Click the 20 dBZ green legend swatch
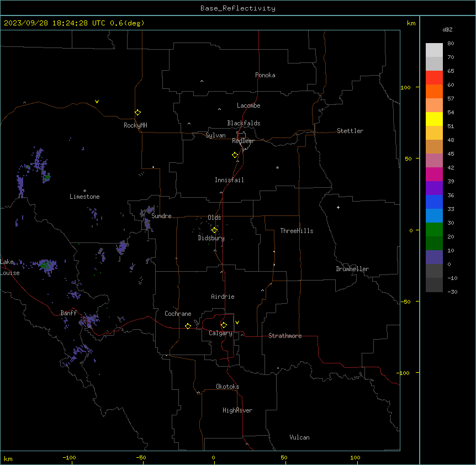 [434, 230]
